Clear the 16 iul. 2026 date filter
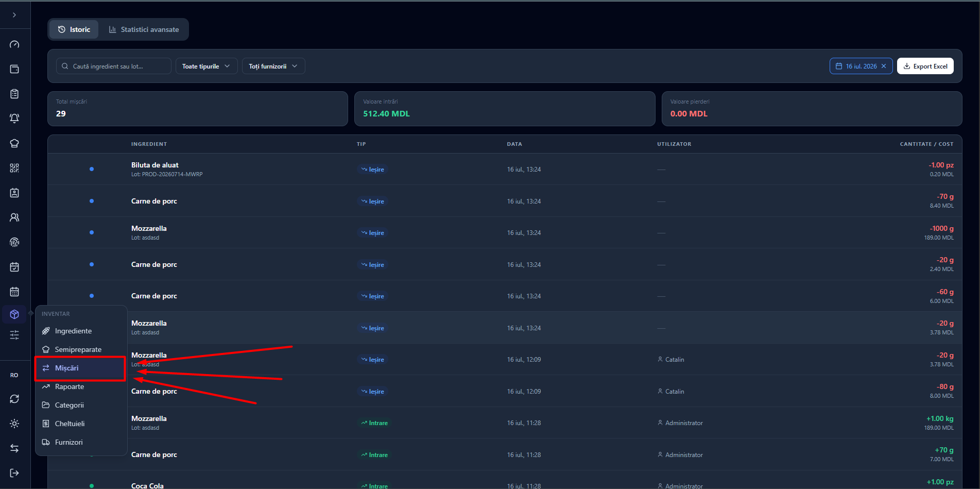This screenshot has height=489, width=980. (884, 66)
